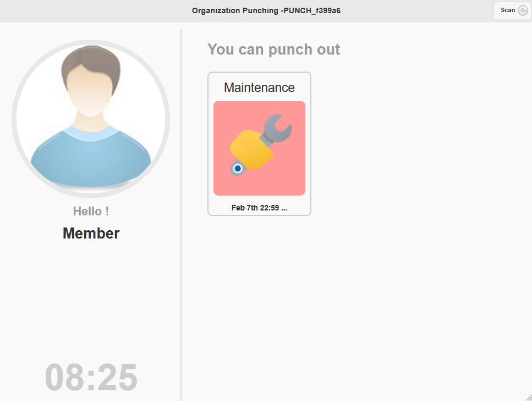Click the circular refresh icon beside Scan
Viewport: 532px width, 401px height.
click(x=523, y=10)
